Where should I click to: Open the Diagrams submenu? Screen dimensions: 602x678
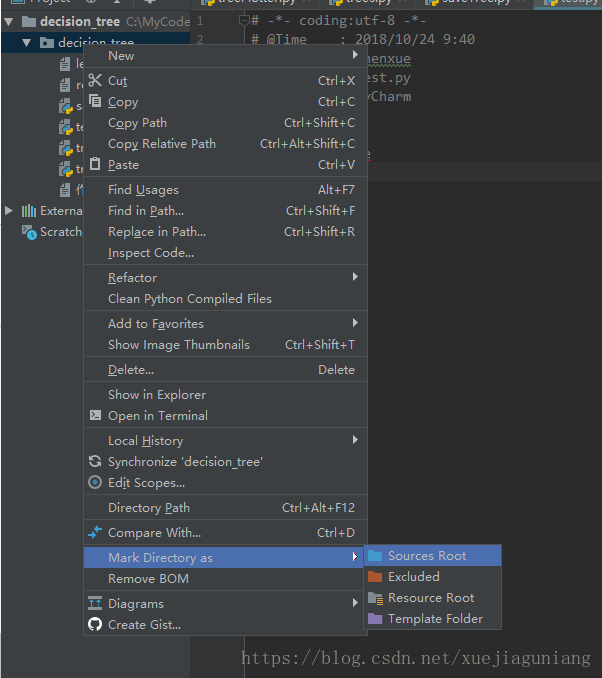(x=225, y=603)
